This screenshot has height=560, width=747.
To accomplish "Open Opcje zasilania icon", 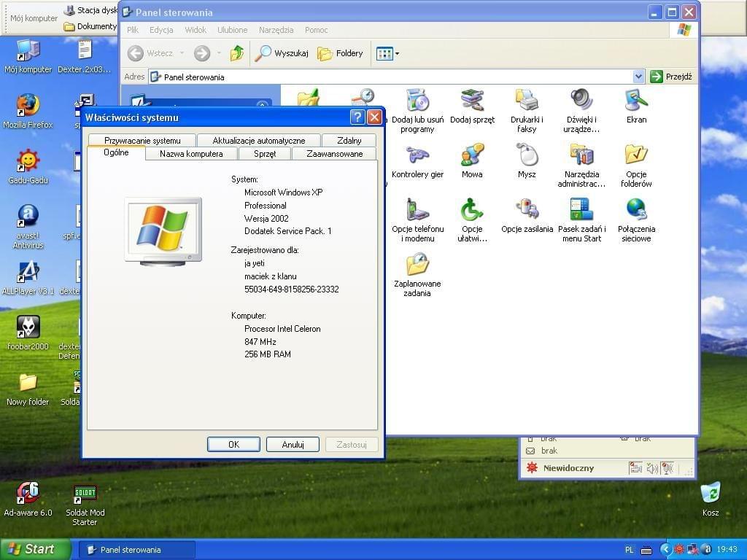I will pos(527,210).
